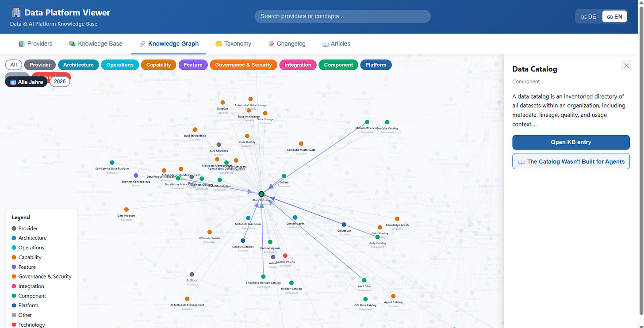Image resolution: width=644 pixels, height=328 pixels.
Task: Select the capability node labeled Knowledge Graph
Action: pos(397,219)
